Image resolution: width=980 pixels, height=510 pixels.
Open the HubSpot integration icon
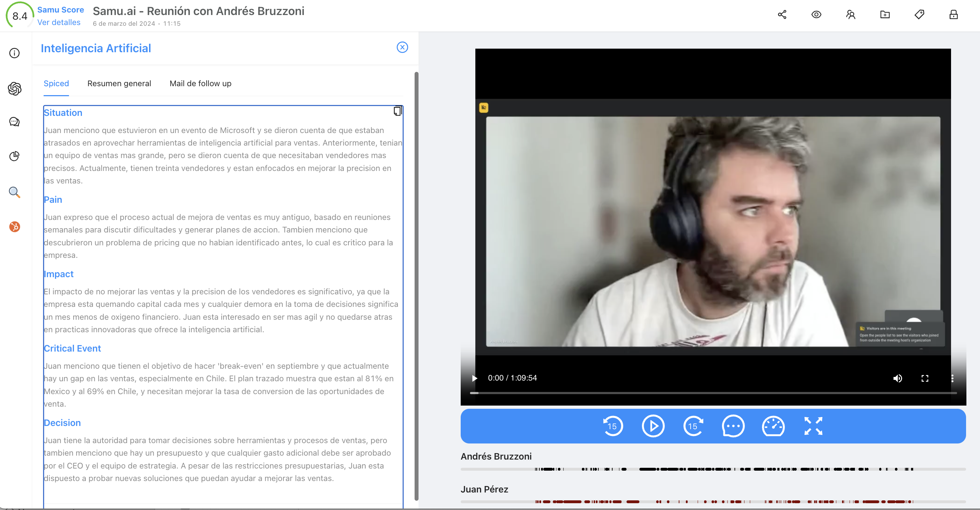[14, 226]
